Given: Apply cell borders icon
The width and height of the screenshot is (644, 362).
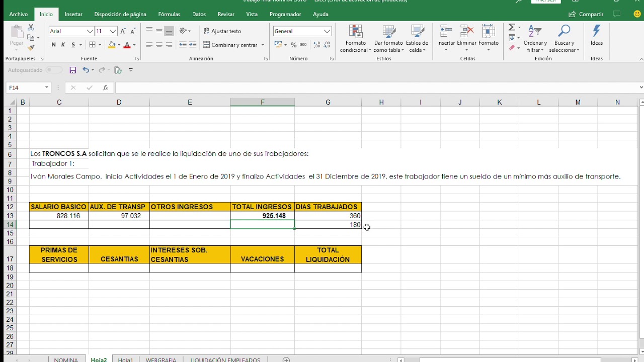Looking at the screenshot, I should click(92, 45).
